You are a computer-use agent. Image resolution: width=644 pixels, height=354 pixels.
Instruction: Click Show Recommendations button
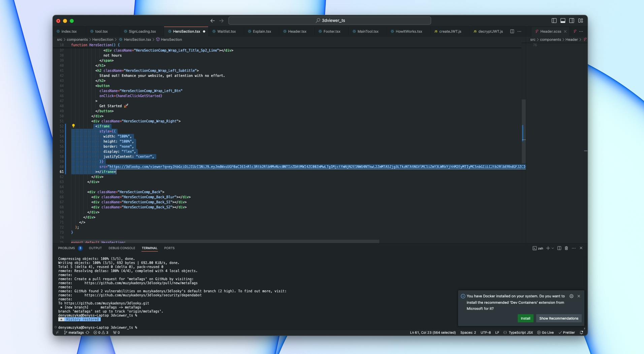coord(559,318)
